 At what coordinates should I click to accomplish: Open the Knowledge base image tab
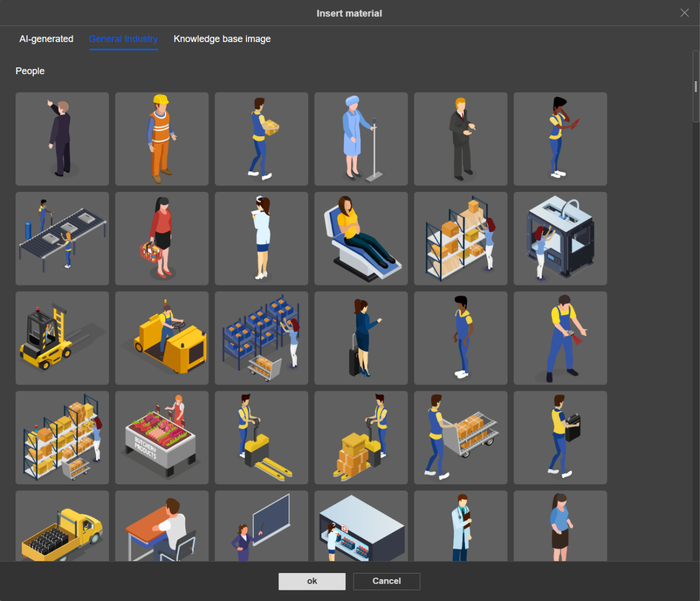(x=222, y=39)
